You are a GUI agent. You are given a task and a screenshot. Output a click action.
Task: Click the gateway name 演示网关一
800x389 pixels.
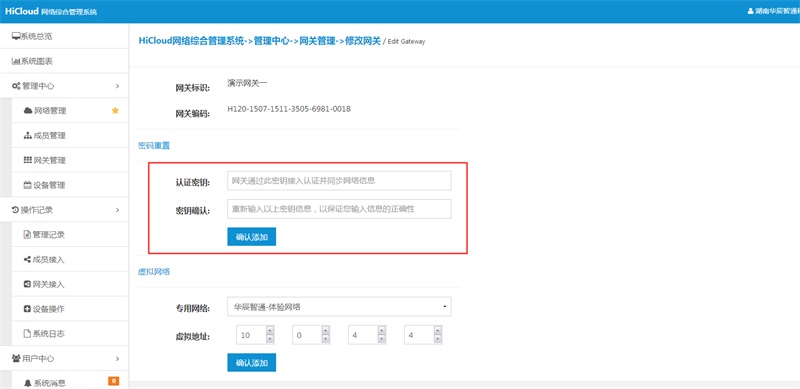click(247, 83)
